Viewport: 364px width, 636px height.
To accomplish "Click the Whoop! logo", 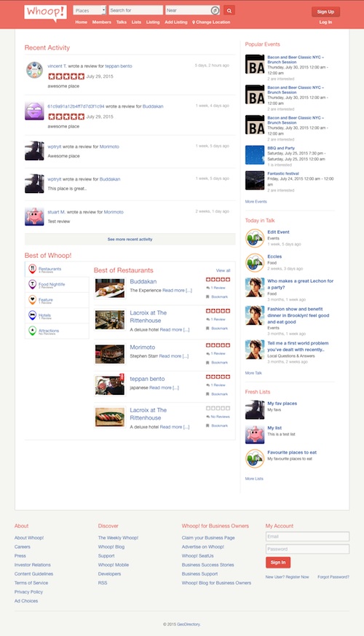I will click(45, 12).
